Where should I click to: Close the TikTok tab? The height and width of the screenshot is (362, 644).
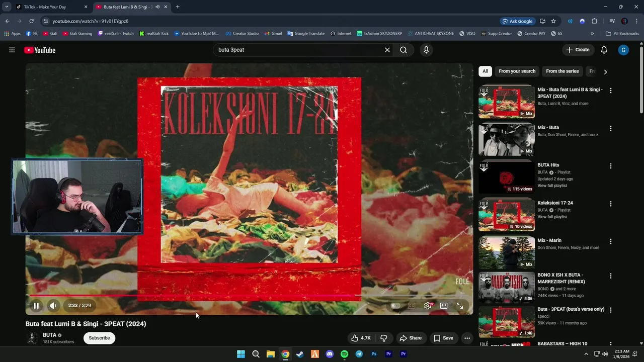[86, 7]
